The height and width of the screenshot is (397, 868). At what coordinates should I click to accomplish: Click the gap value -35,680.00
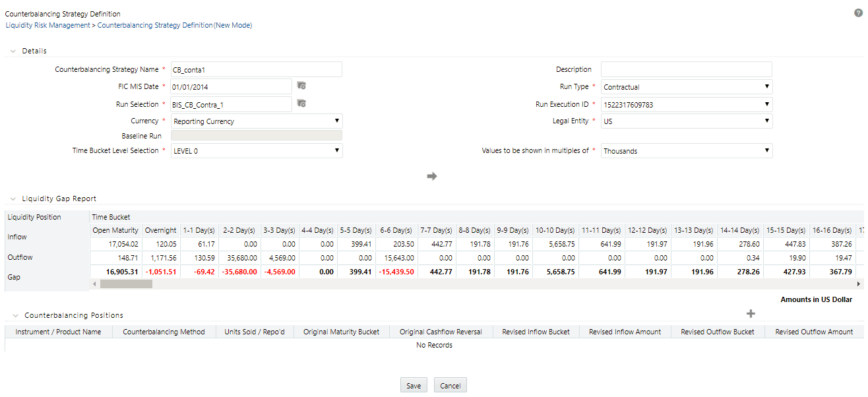239,272
